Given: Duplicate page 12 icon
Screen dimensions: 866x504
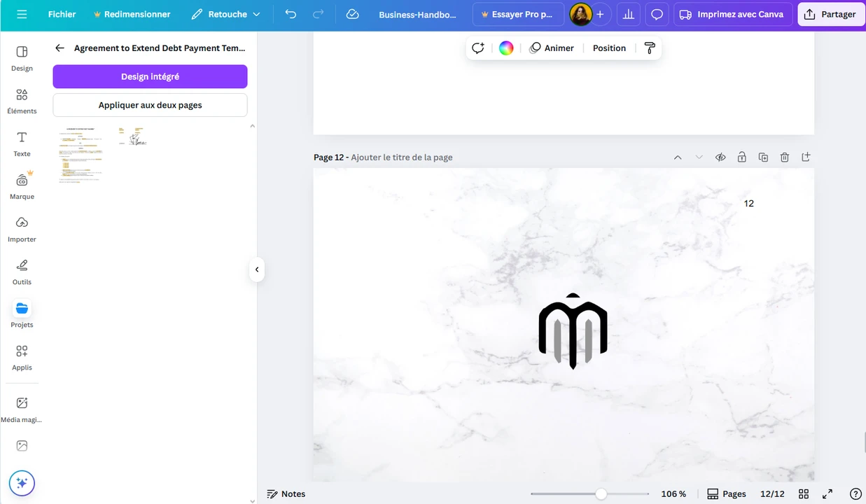Looking at the screenshot, I should point(763,157).
